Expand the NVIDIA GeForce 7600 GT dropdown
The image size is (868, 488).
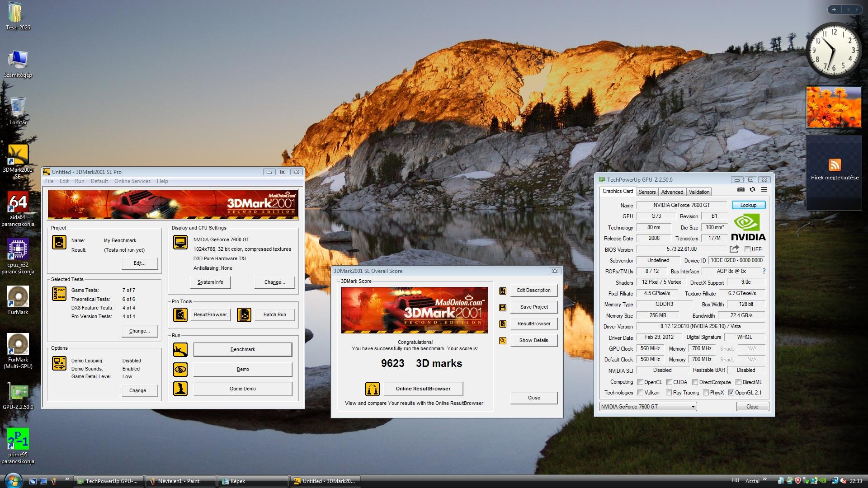click(693, 407)
